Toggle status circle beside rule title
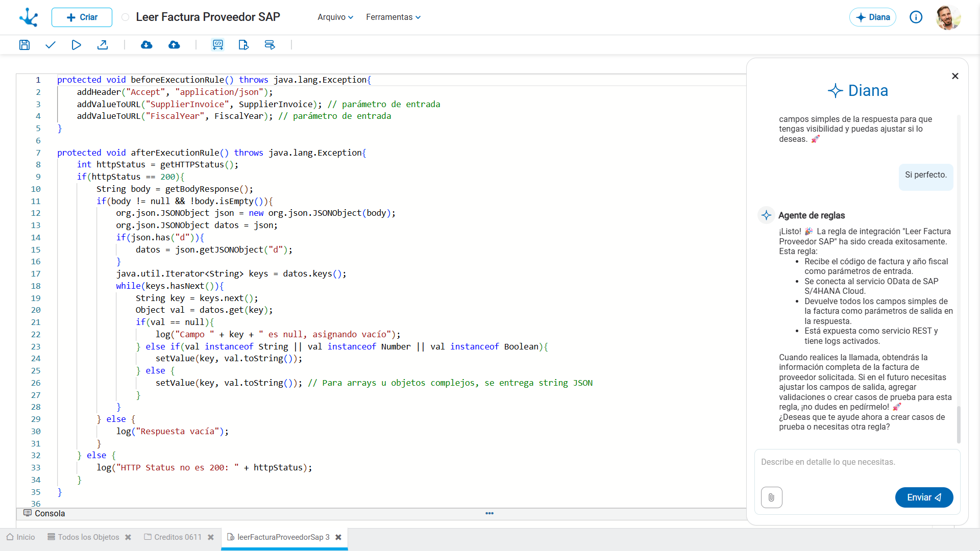The width and height of the screenshot is (980, 551). pyautogui.click(x=125, y=17)
